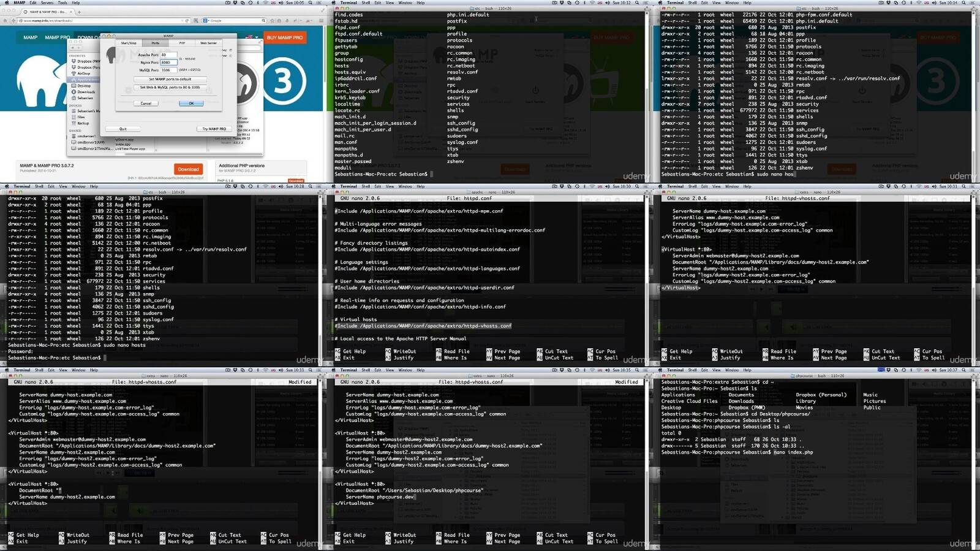Click the Quit button in the MAMP window
Image resolution: width=980 pixels, height=551 pixels.
click(123, 129)
